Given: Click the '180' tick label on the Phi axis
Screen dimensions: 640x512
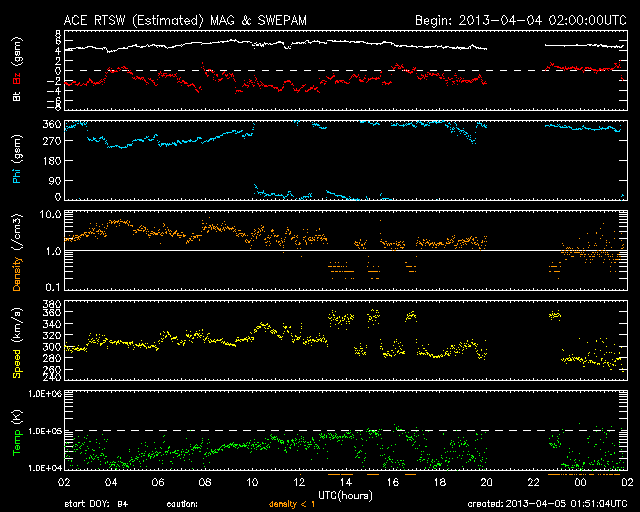Looking at the screenshot, I should click(52, 161).
